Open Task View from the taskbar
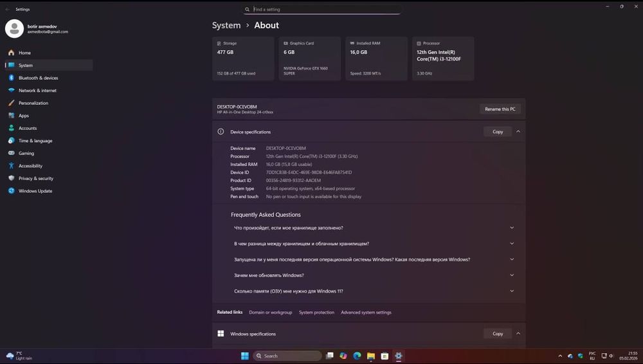 [x=330, y=356]
